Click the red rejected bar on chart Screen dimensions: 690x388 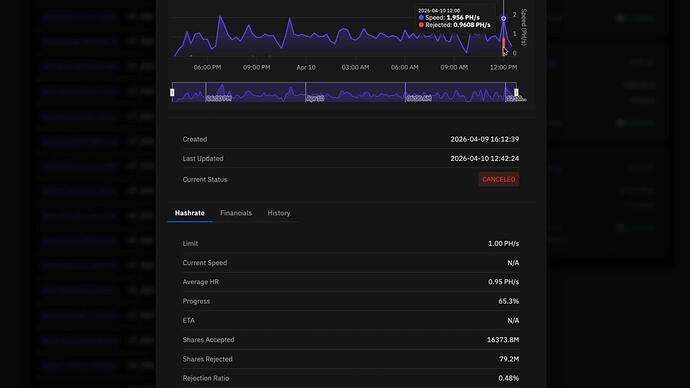coord(503,47)
